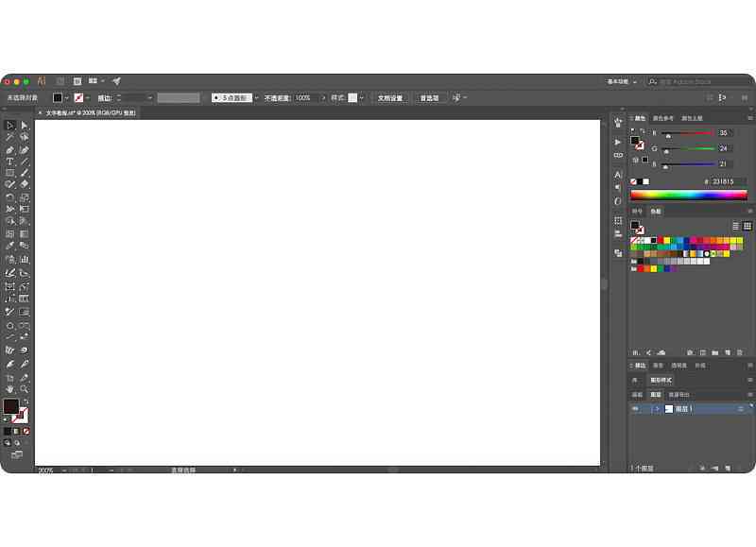Select the Pen tool

pyautogui.click(x=9, y=150)
